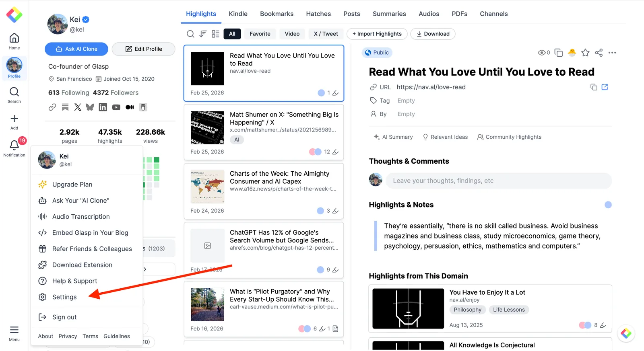
Task: Open Kei's Substack bookmark icon
Action: tap(65, 107)
